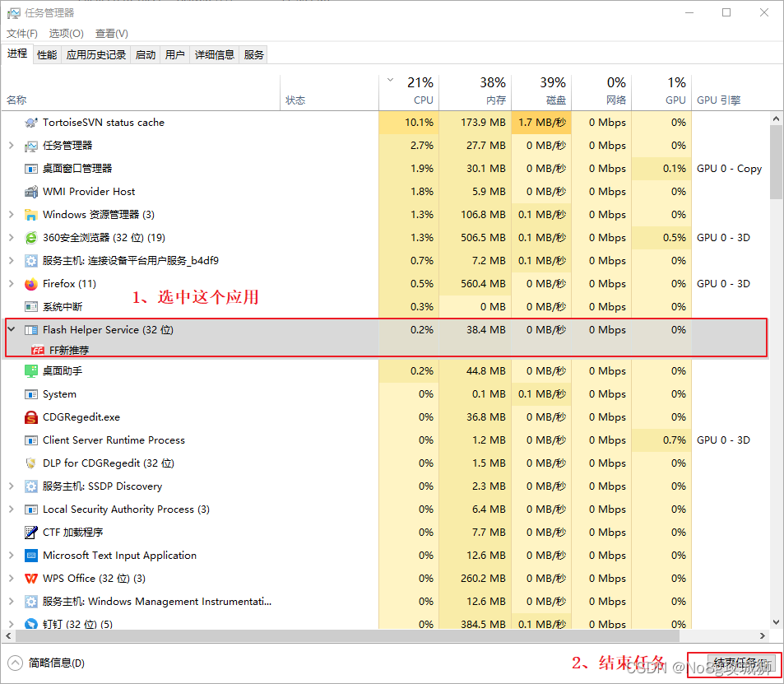The width and height of the screenshot is (784, 684).
Task: Click the System process icon
Action: point(31,394)
